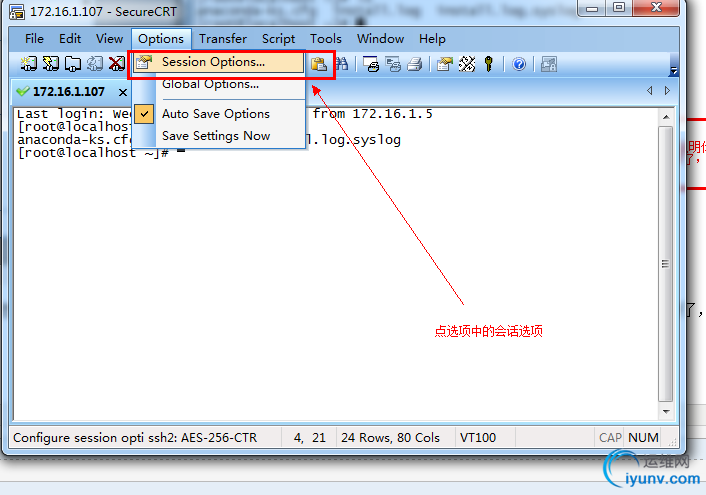The image size is (706, 495).
Task: Open the Edit menu
Action: click(70, 39)
